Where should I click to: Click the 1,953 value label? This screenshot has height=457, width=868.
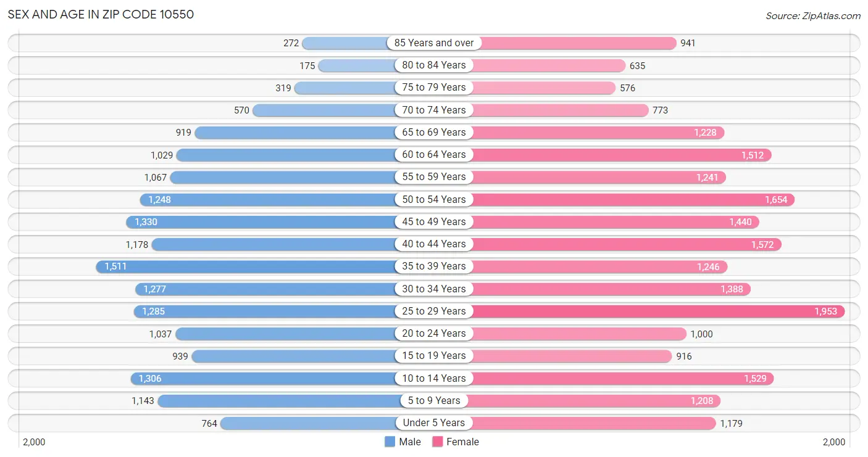pyautogui.click(x=825, y=311)
